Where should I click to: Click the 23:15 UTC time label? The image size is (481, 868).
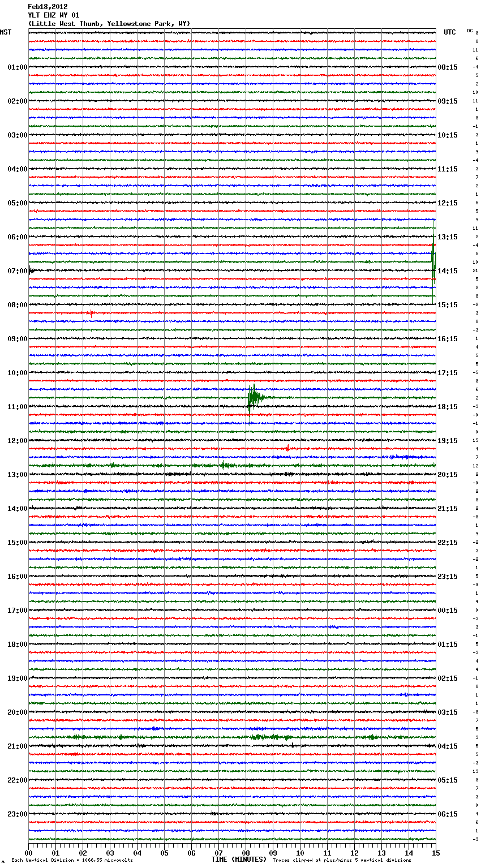pos(448,577)
